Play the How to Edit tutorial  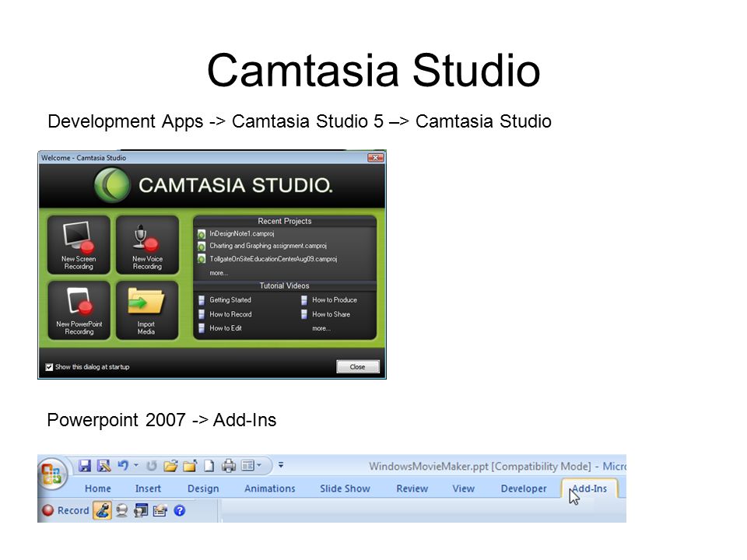[x=226, y=328]
